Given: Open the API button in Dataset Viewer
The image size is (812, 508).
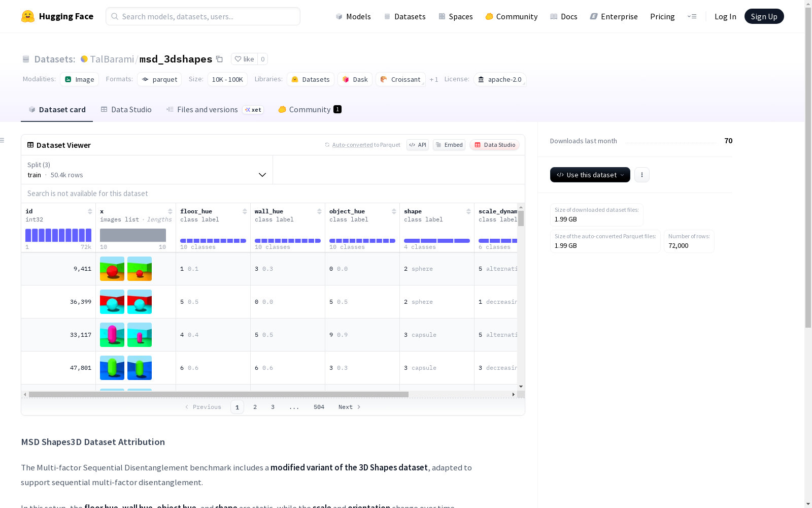Looking at the screenshot, I should pos(418,145).
